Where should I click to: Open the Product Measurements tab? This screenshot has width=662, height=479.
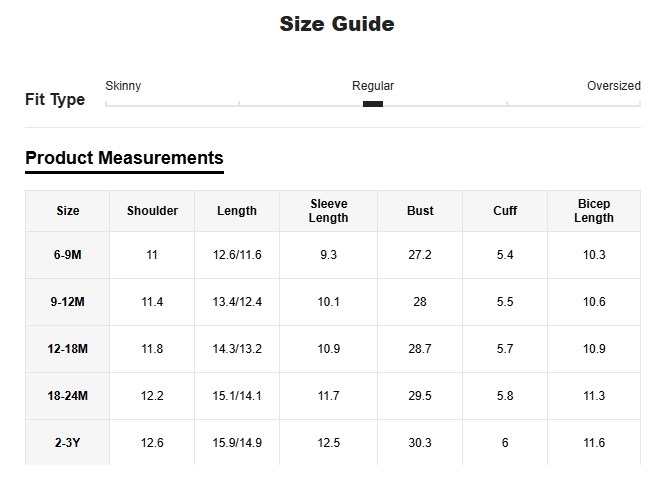click(x=124, y=158)
